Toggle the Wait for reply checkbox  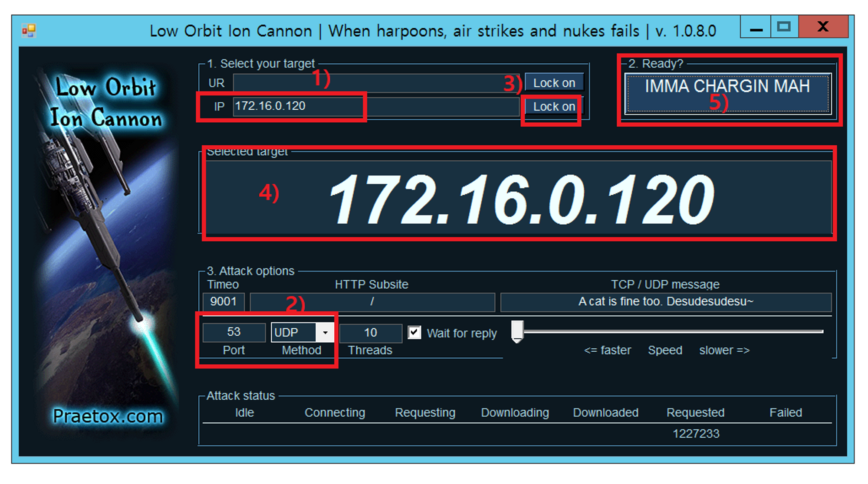pyautogui.click(x=414, y=333)
